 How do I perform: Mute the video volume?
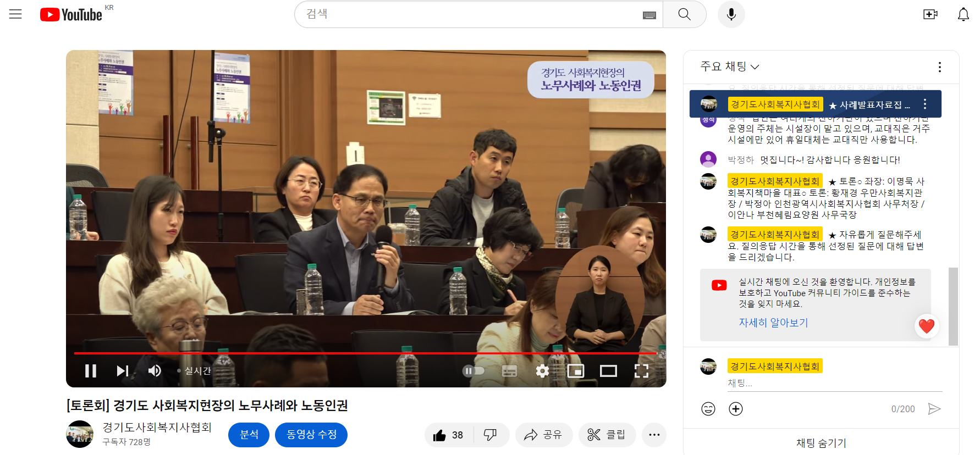click(155, 371)
